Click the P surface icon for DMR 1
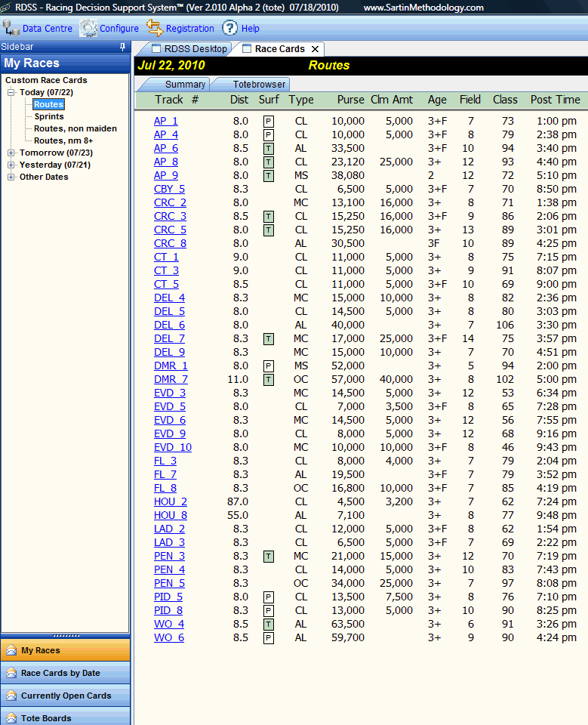588x725 pixels. (269, 366)
